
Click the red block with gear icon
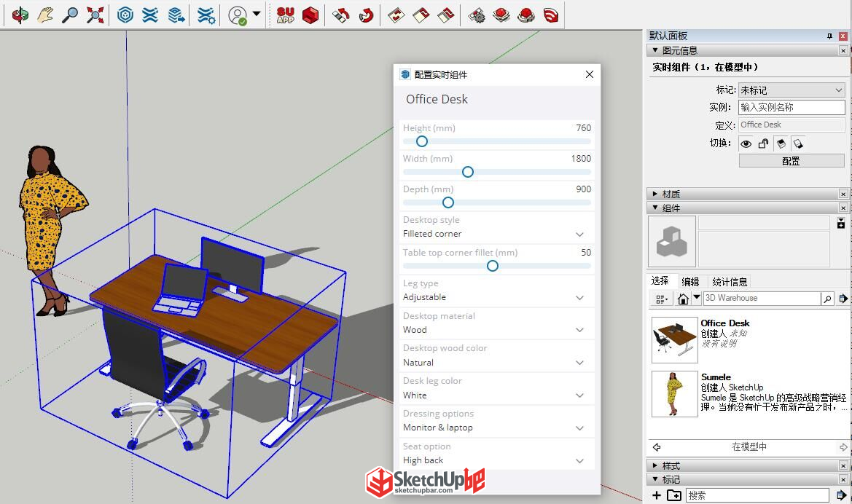[x=477, y=15]
